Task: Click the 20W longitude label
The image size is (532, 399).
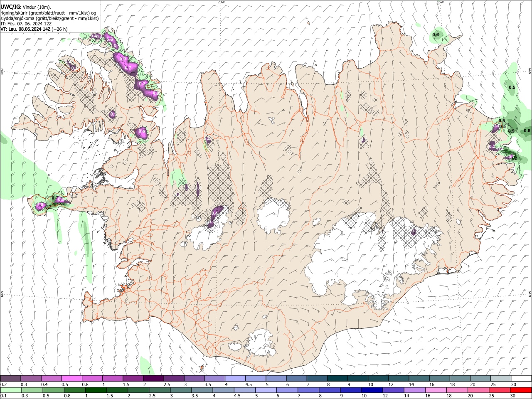Action: (x=221, y=2)
